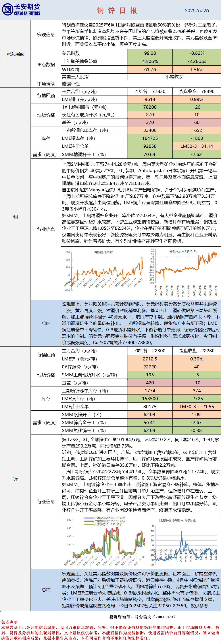Screen dimensions: 221x644
Task: Select the SMM上海现货升水 value 195
Action: point(150,375)
